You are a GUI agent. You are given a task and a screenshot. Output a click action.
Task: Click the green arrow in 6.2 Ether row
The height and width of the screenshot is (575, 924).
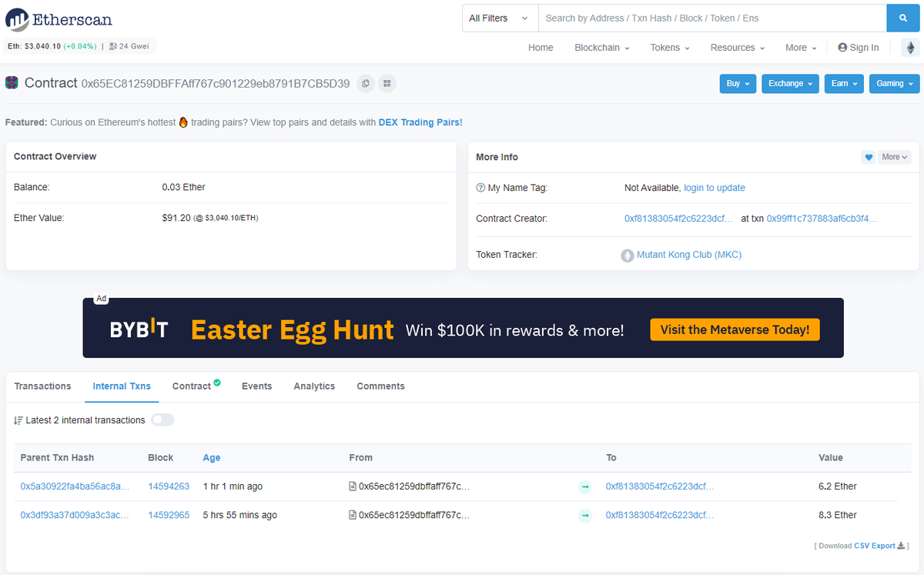pyautogui.click(x=585, y=486)
